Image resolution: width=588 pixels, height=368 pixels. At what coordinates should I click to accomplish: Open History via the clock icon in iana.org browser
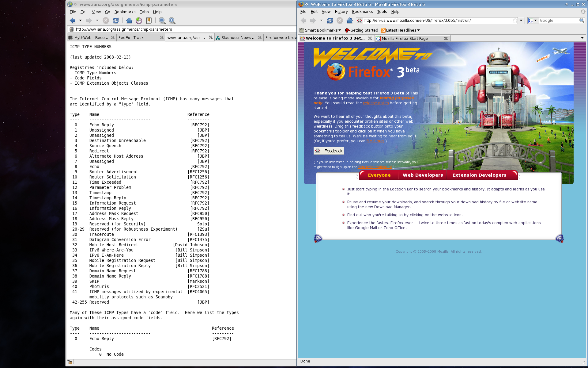[x=139, y=21]
